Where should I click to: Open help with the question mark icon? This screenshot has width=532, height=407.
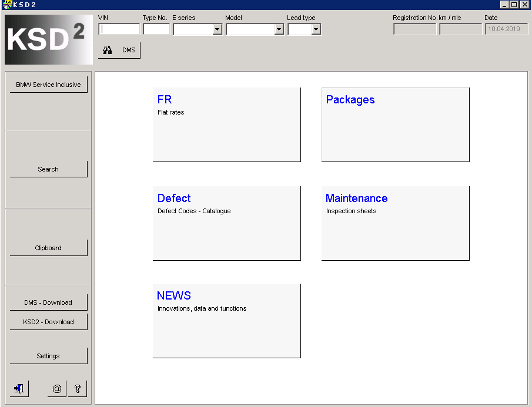pos(78,388)
